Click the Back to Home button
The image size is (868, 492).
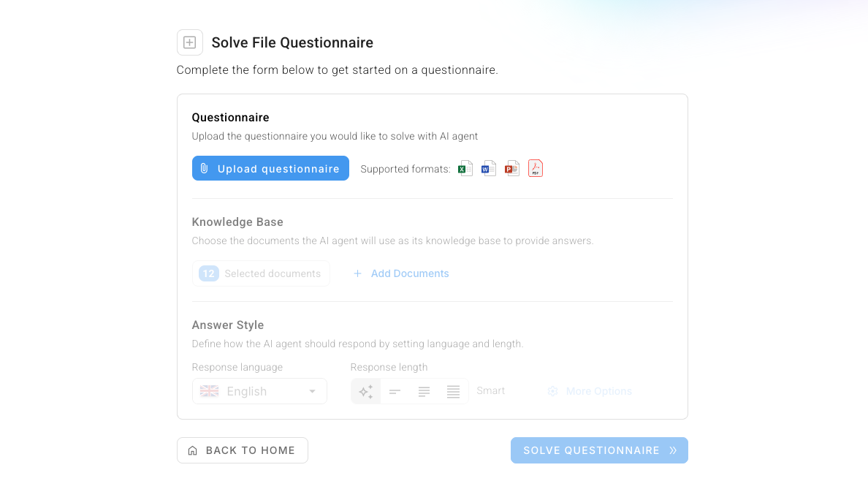[x=243, y=450]
